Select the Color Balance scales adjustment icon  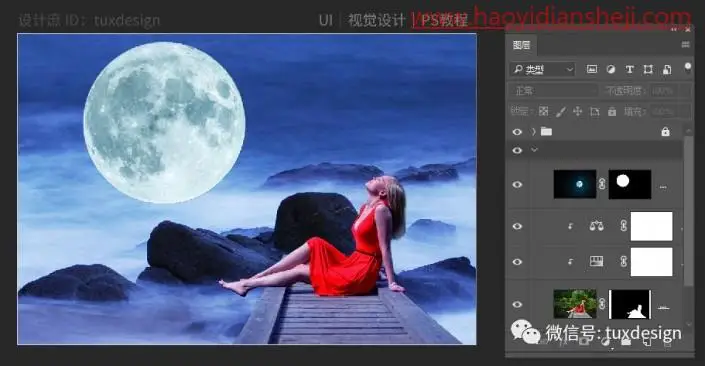(597, 225)
